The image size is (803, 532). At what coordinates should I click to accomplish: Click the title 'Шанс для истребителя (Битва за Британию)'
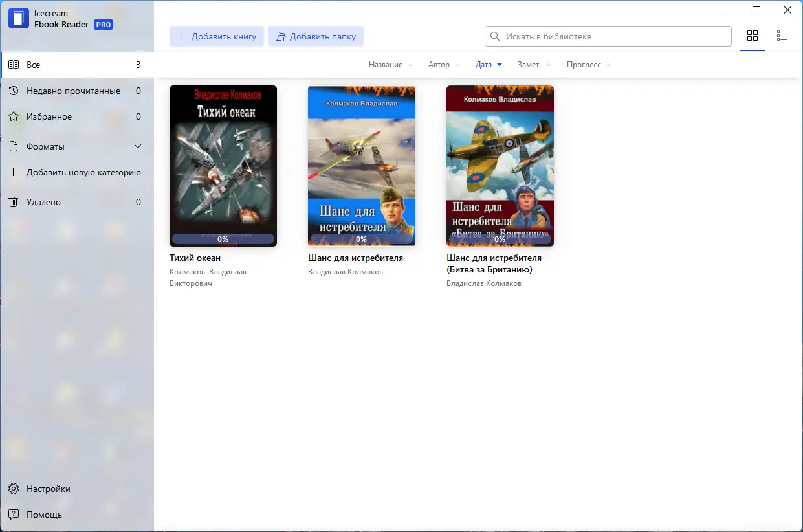[x=494, y=263]
